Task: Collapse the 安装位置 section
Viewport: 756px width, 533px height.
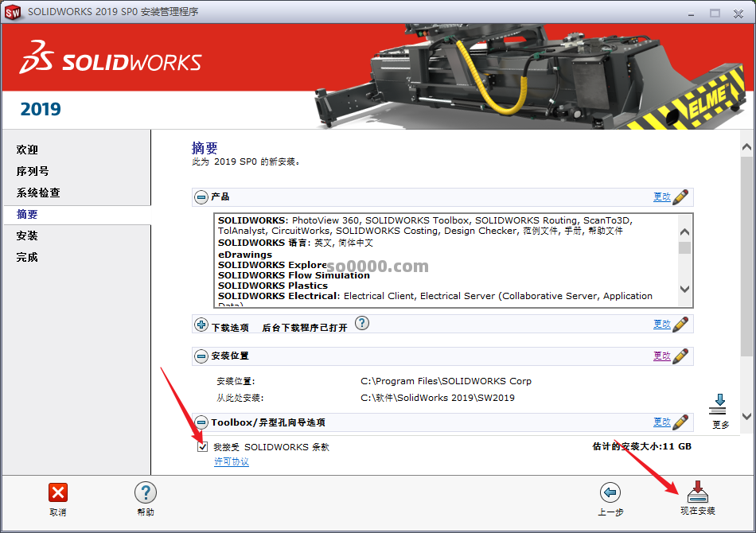Action: click(x=201, y=356)
